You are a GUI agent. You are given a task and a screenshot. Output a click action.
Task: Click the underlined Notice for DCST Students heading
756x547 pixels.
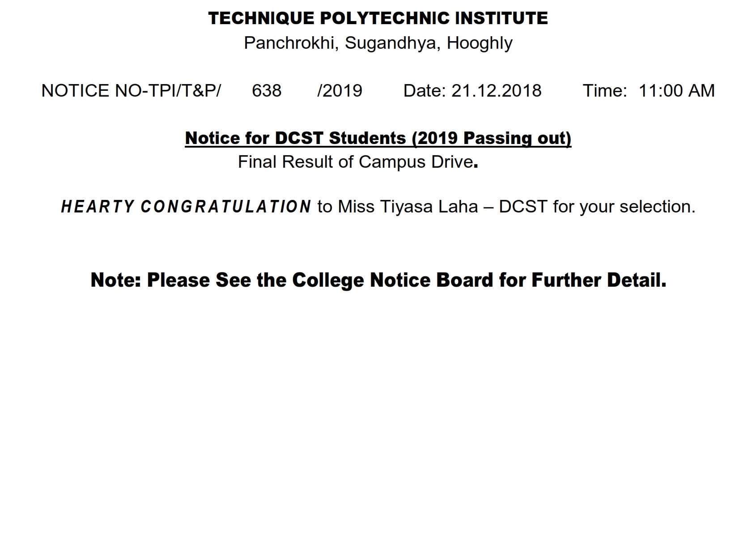click(378, 138)
